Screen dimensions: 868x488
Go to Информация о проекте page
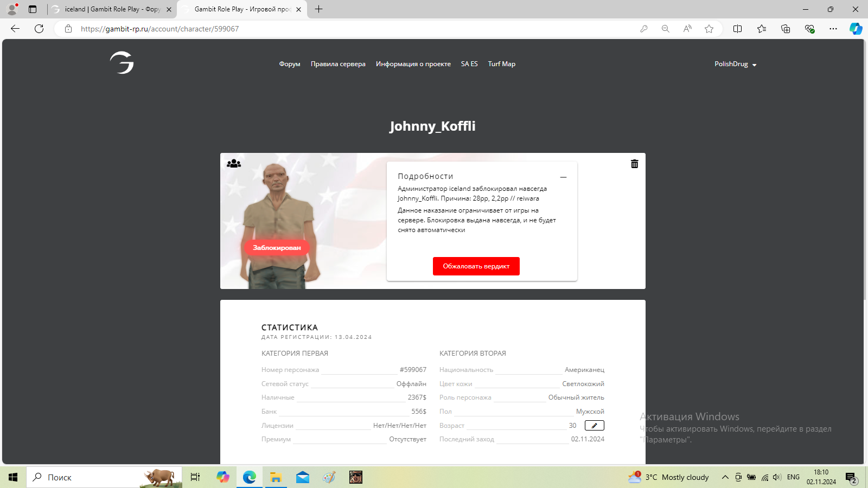click(413, 64)
